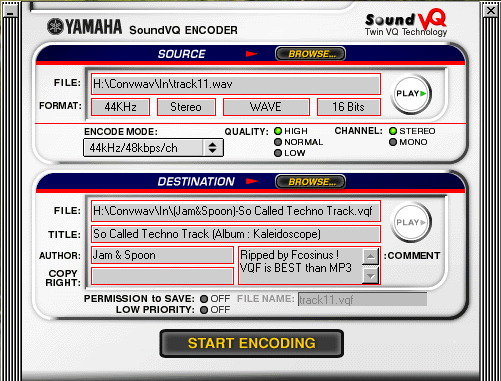Click the source file path field
Viewport: 501px width, 381px height.
[236, 84]
